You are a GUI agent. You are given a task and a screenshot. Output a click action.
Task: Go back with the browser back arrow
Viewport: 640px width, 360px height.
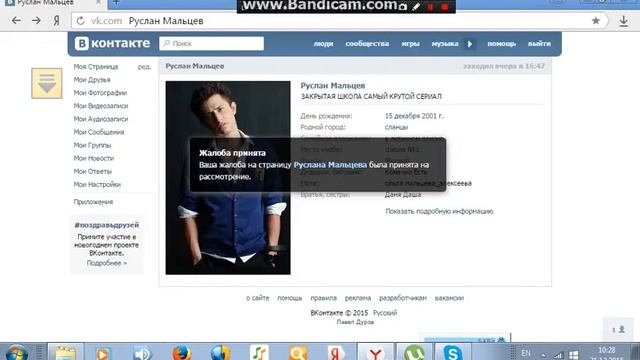[16, 20]
